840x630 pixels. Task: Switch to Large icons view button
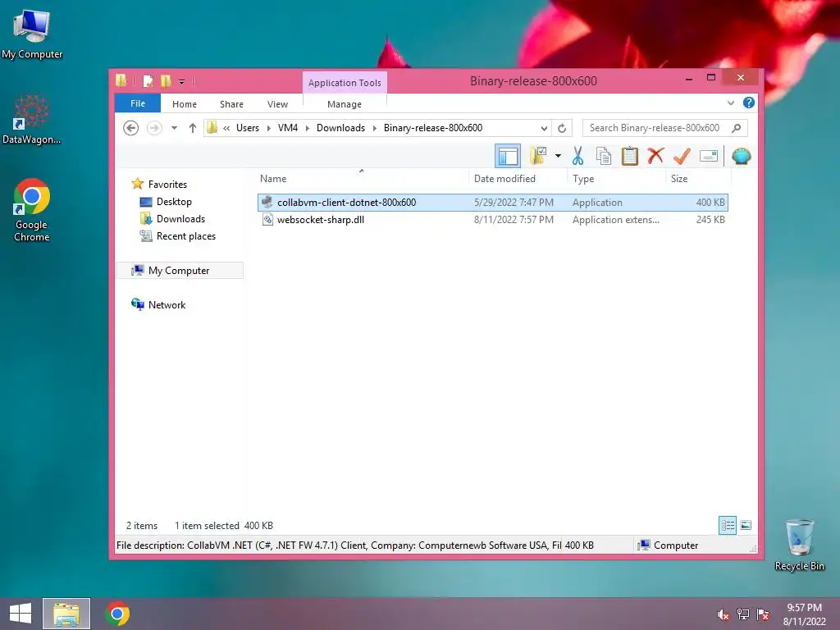pos(746,525)
